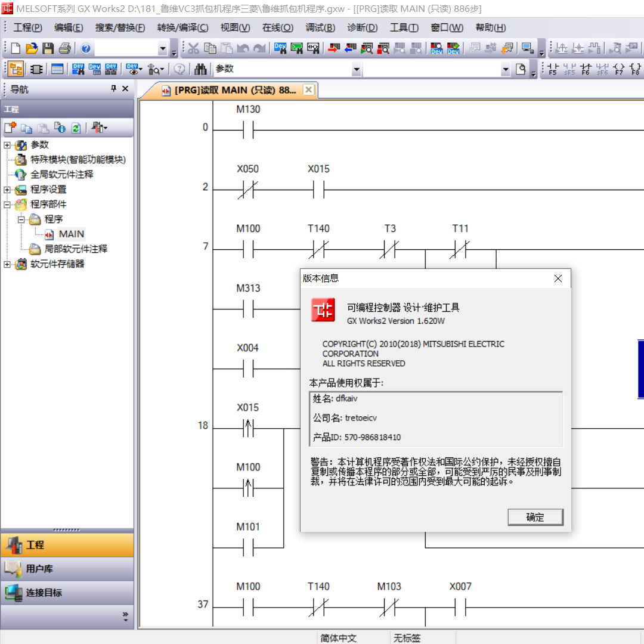Close the 导航 navigation panel

[x=125, y=88]
